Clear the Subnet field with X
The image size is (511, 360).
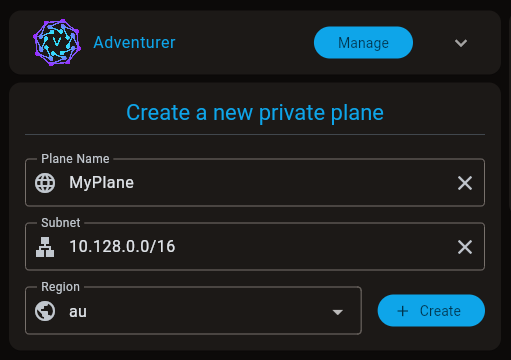[465, 247]
